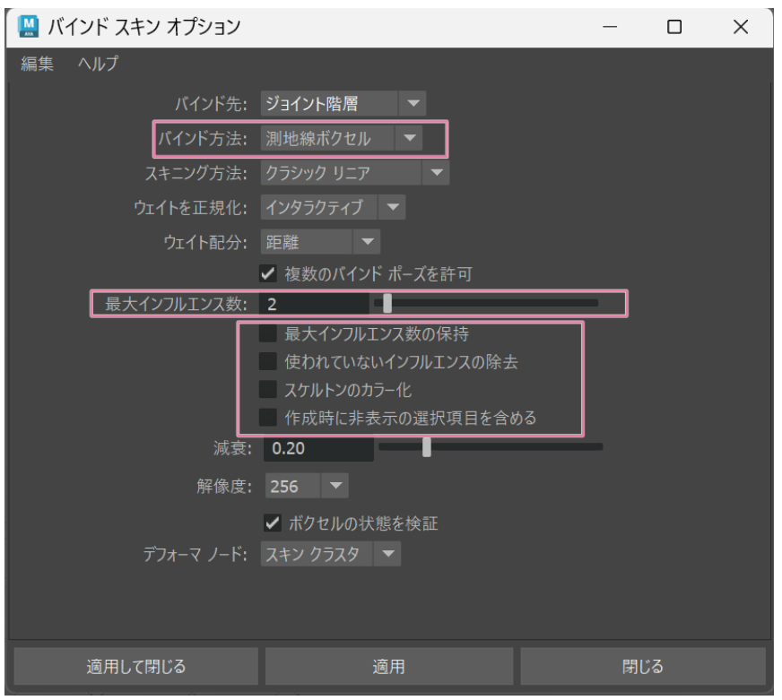
Task: Open the ウェイトを正規化 dropdown
Action: pyautogui.click(x=334, y=208)
